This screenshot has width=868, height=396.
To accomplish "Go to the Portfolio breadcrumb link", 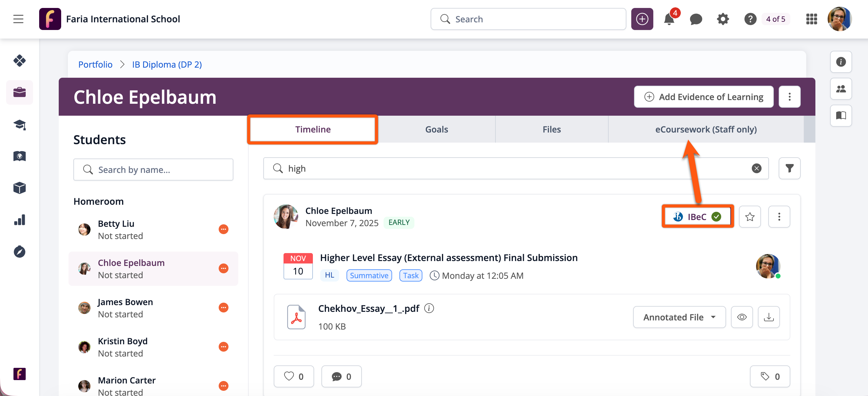I will pos(95,64).
